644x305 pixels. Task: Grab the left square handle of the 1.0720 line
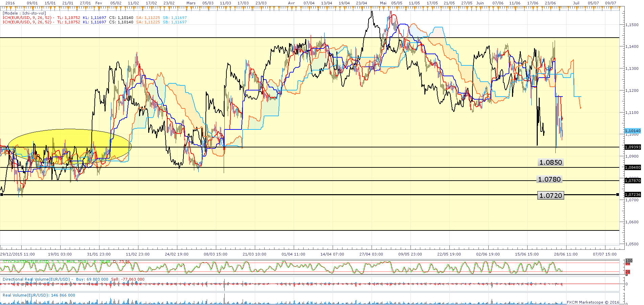(2, 195)
